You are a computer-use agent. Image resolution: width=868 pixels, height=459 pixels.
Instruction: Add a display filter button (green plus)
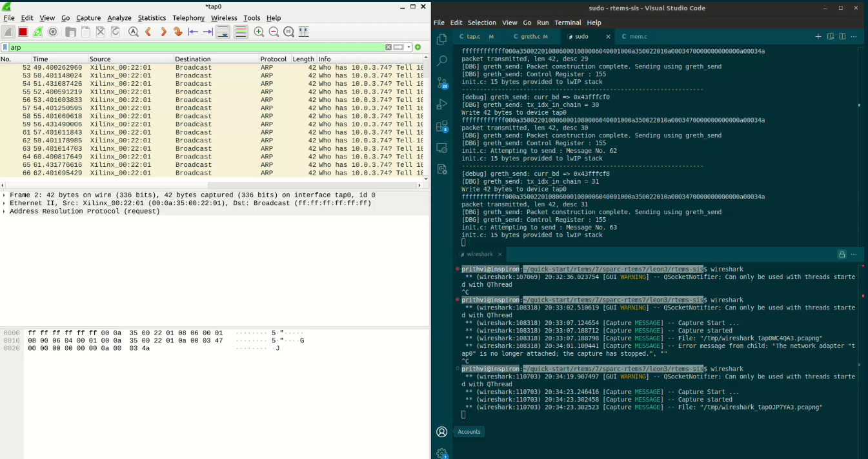pos(418,47)
